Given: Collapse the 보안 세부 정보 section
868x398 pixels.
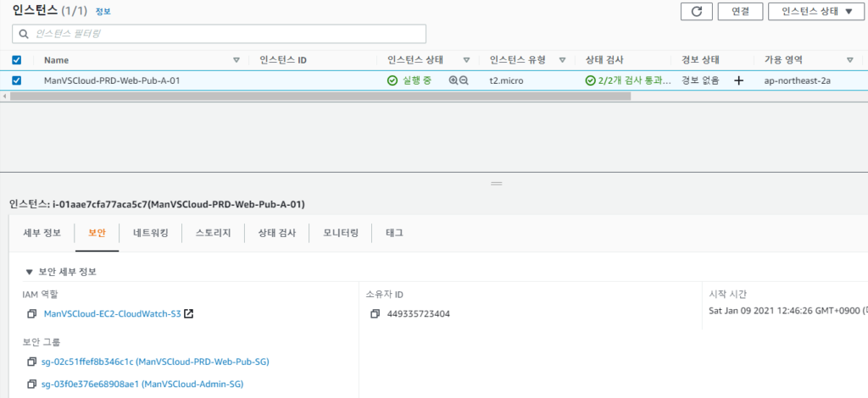Looking at the screenshot, I should (x=30, y=272).
